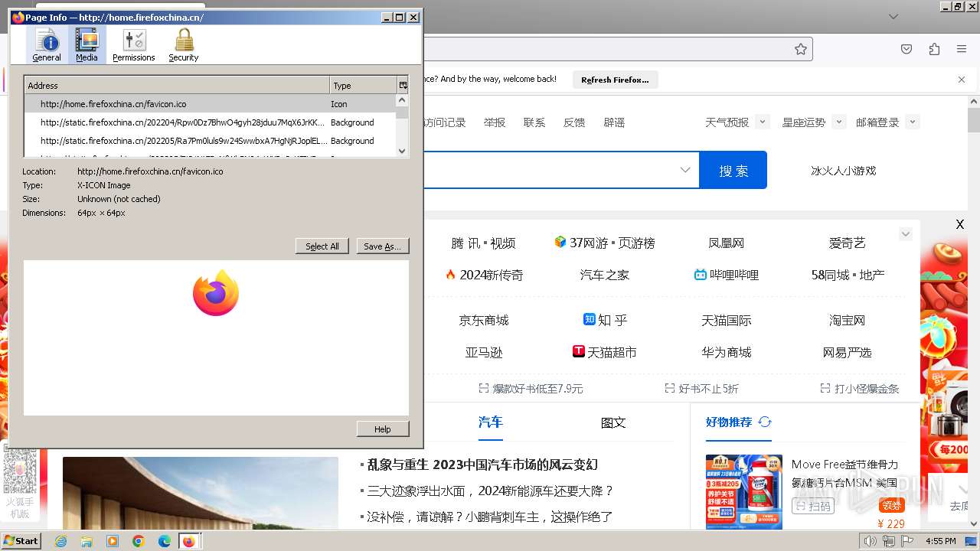Open the search engine dropdown arrow

(685, 170)
